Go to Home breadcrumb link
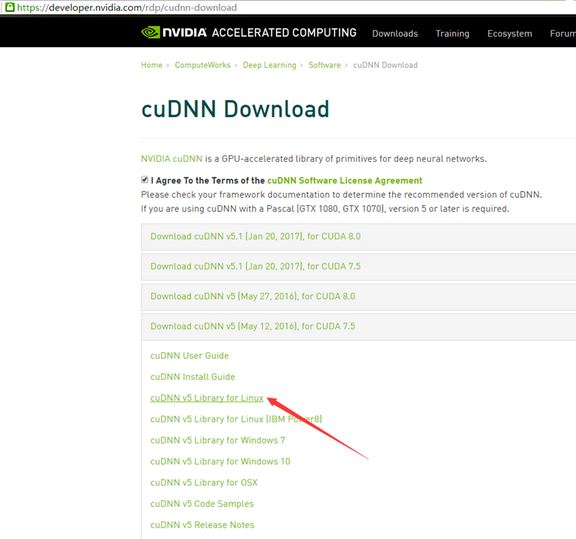576x539 pixels. (x=152, y=65)
